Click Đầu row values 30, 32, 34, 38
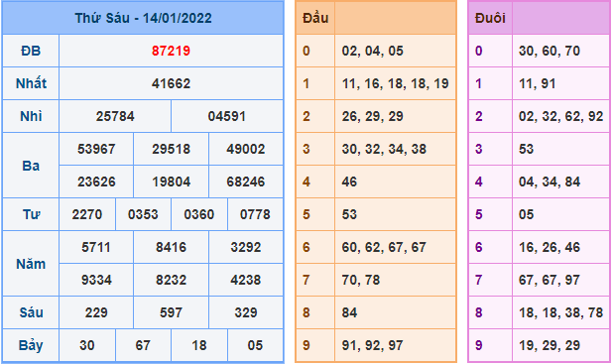Image resolution: width=612 pixels, height=364 pixels. pyautogui.click(x=384, y=149)
